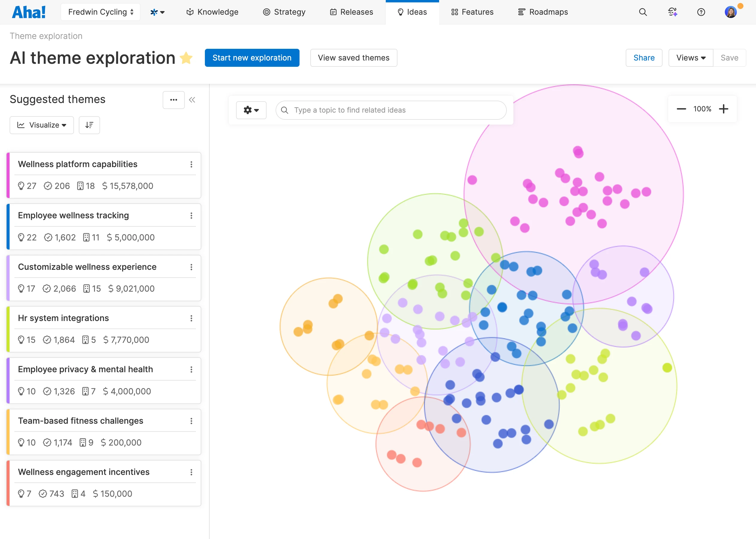Viewport: 756px width, 539px height.
Task: Open the gear settings dropdown on the chart
Action: (251, 110)
